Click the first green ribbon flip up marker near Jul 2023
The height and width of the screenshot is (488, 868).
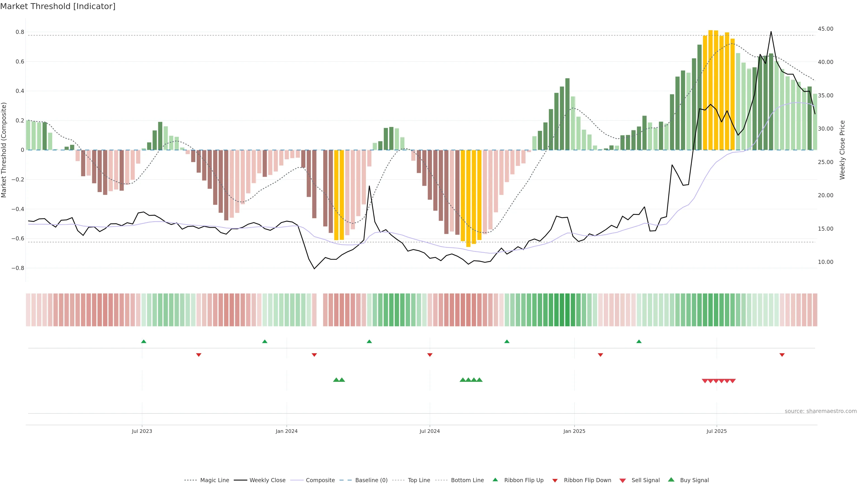(x=144, y=342)
